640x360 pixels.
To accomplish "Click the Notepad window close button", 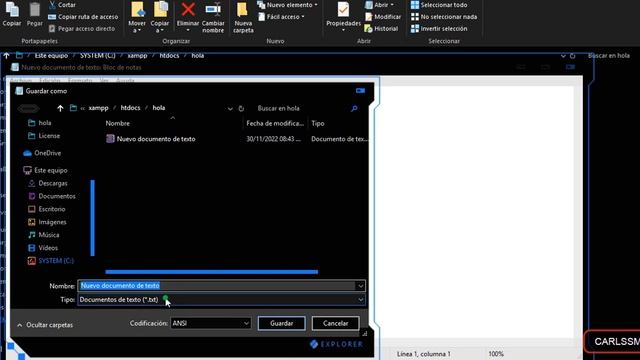I will tap(571, 67).
